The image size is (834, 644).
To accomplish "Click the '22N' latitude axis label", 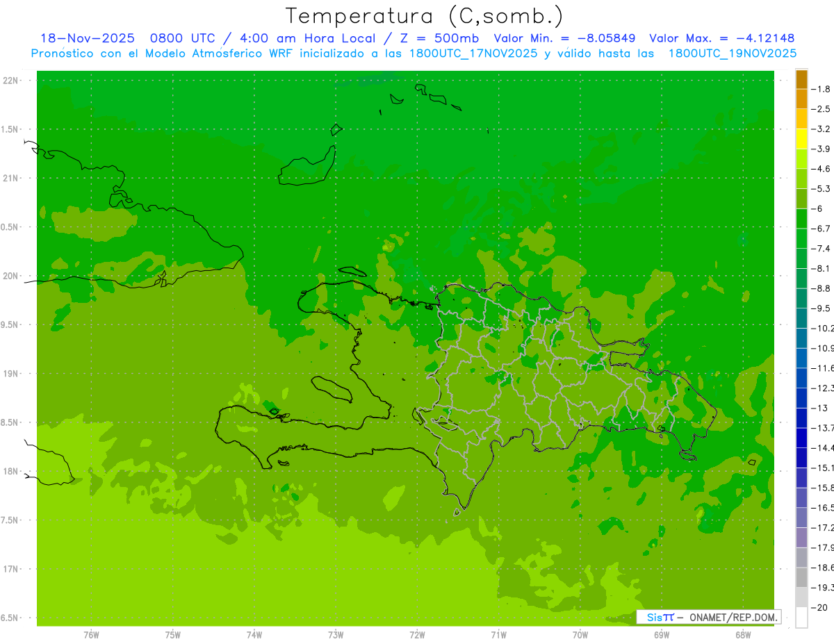I will (x=11, y=81).
